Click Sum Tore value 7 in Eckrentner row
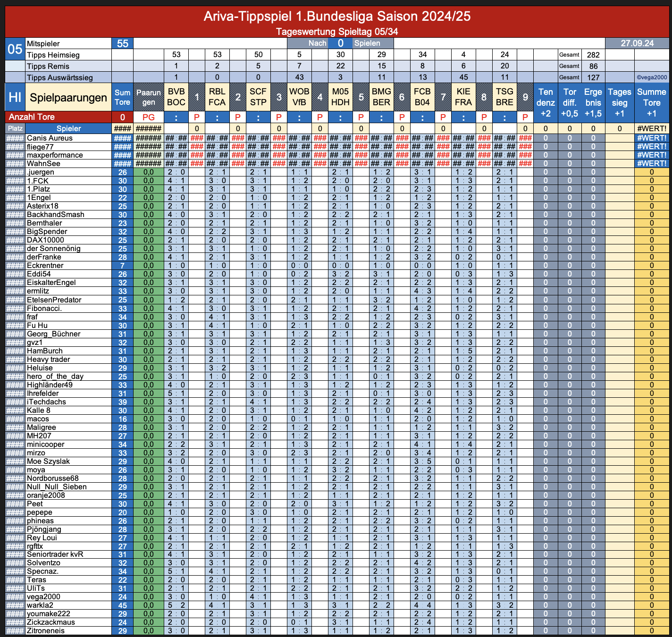The image size is (672, 637). coord(123,266)
